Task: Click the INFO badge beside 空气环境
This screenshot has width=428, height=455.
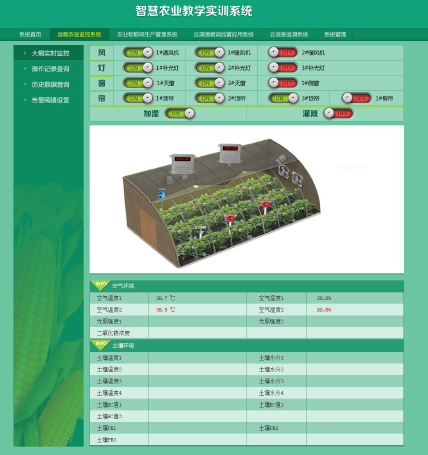Action: pos(101,286)
